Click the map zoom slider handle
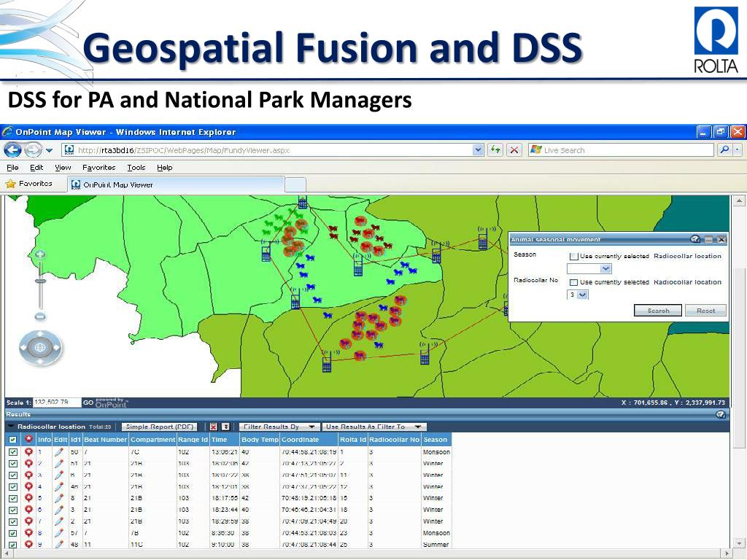The height and width of the screenshot is (560, 747). click(40, 280)
